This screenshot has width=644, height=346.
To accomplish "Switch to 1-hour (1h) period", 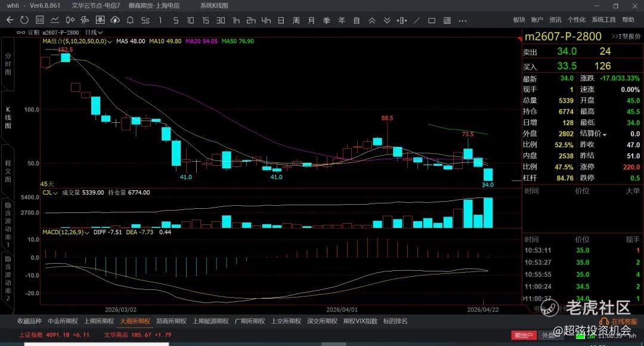I will click(236, 20).
